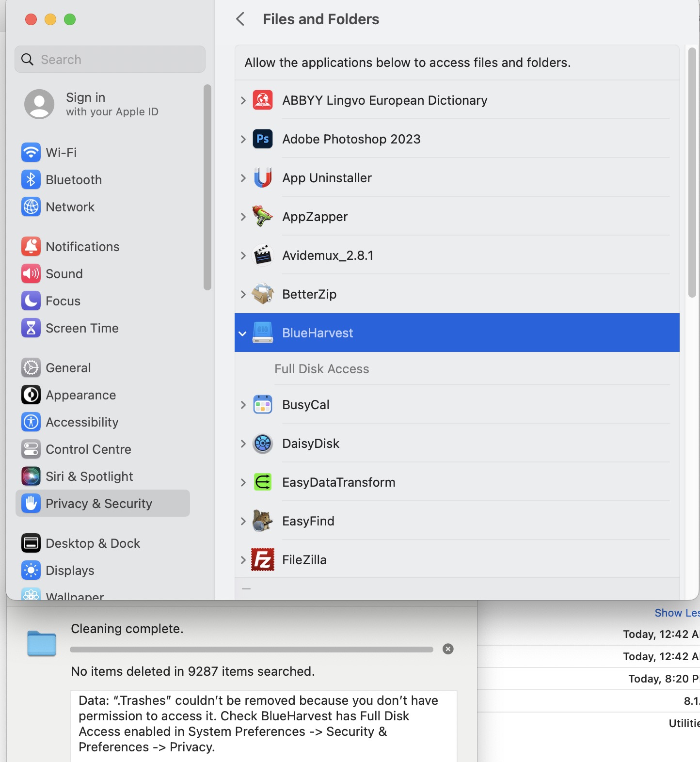This screenshot has width=700, height=762.
Task: Click the Network globe icon
Action: click(x=31, y=207)
